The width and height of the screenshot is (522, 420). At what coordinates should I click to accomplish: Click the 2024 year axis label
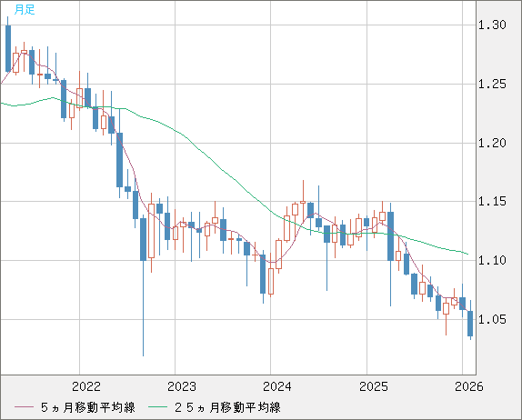(277, 386)
